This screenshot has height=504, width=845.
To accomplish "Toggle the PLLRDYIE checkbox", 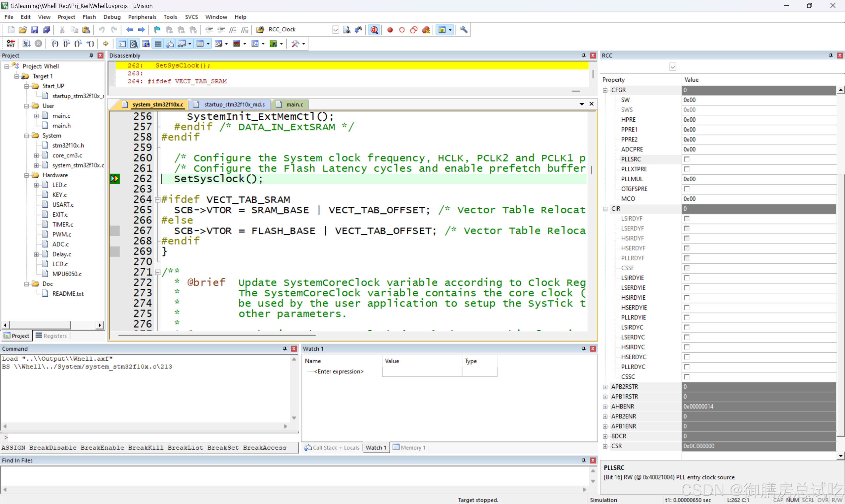I will coord(687,317).
